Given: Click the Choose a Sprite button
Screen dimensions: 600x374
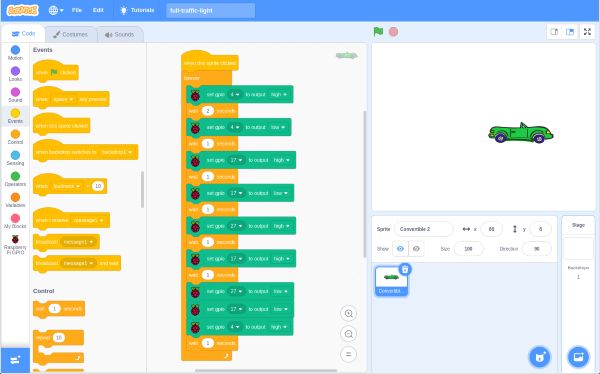Looking at the screenshot, I should pyautogui.click(x=540, y=357).
